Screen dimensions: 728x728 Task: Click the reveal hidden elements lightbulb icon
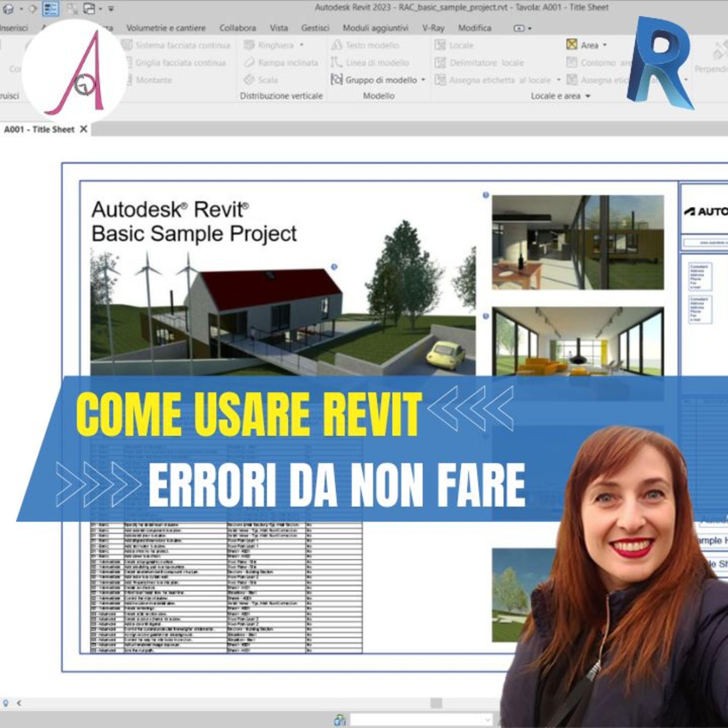[x=6, y=703]
